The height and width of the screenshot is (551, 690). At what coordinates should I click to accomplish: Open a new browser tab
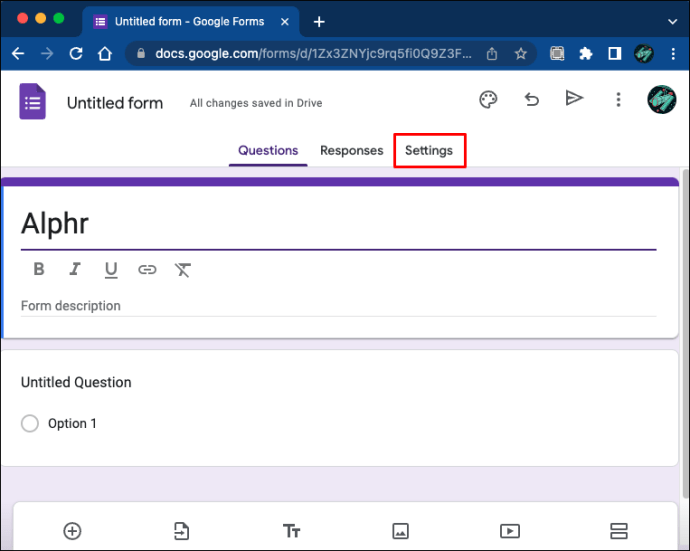tap(319, 21)
